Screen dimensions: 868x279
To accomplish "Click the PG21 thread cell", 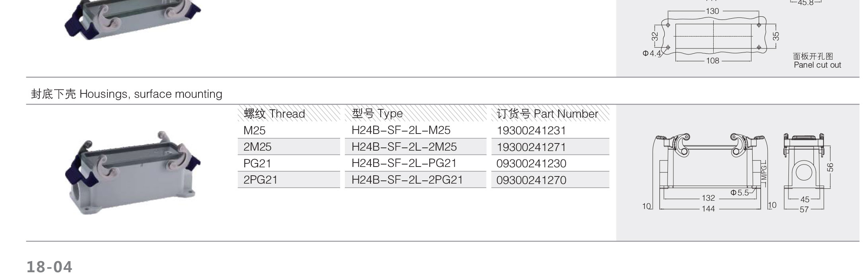I will (x=289, y=163).
